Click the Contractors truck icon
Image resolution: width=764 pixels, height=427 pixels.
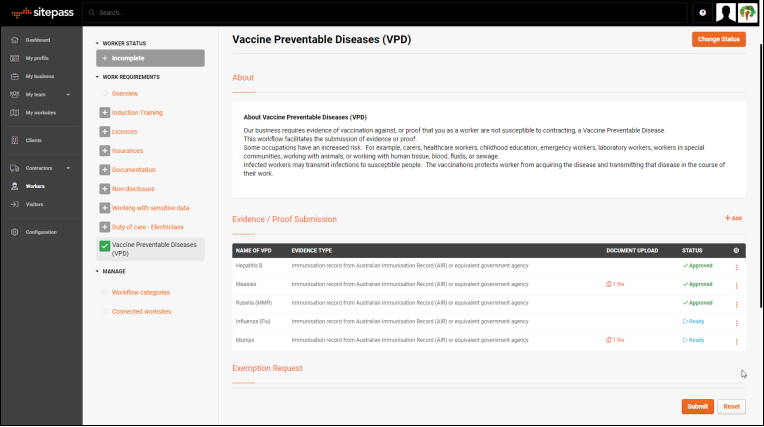coord(15,168)
